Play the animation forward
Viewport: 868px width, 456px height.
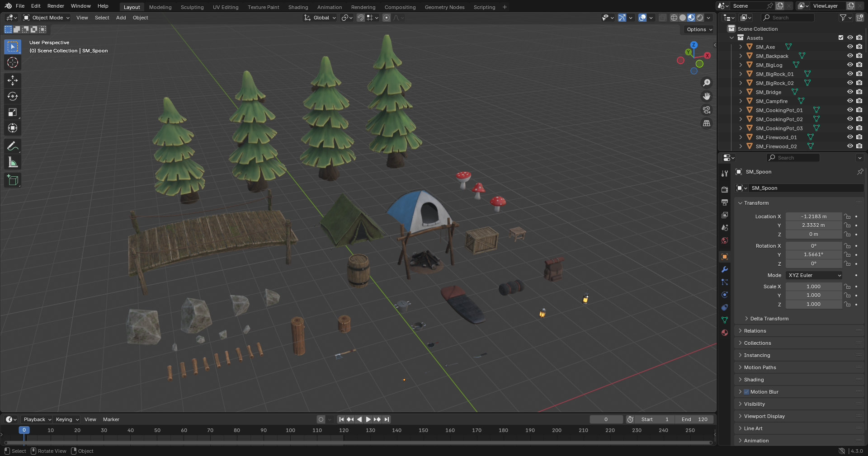click(x=368, y=419)
